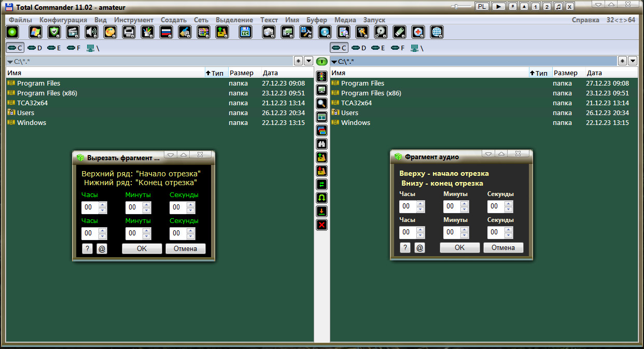Viewport: 644px width, 349px height.
Task: Open the Файлы menu
Action: pyautogui.click(x=20, y=20)
